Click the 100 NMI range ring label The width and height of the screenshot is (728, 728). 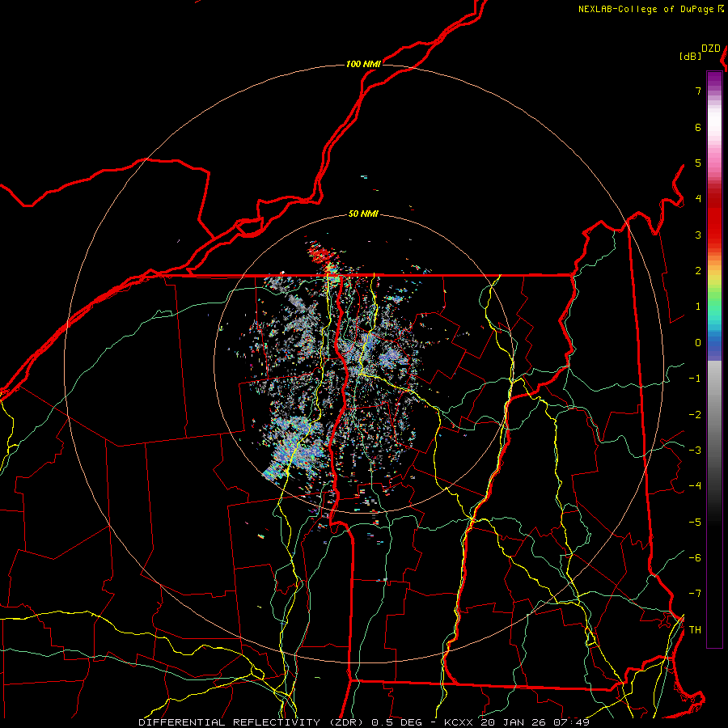(x=363, y=64)
